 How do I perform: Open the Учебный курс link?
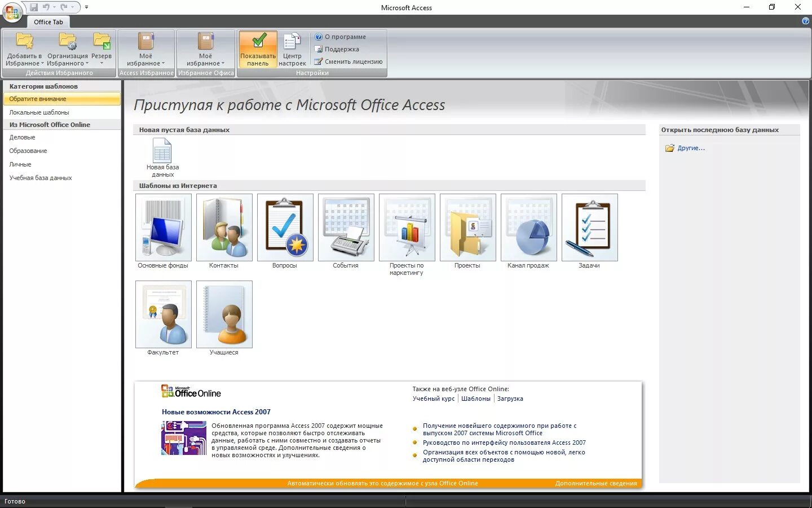pyautogui.click(x=434, y=398)
